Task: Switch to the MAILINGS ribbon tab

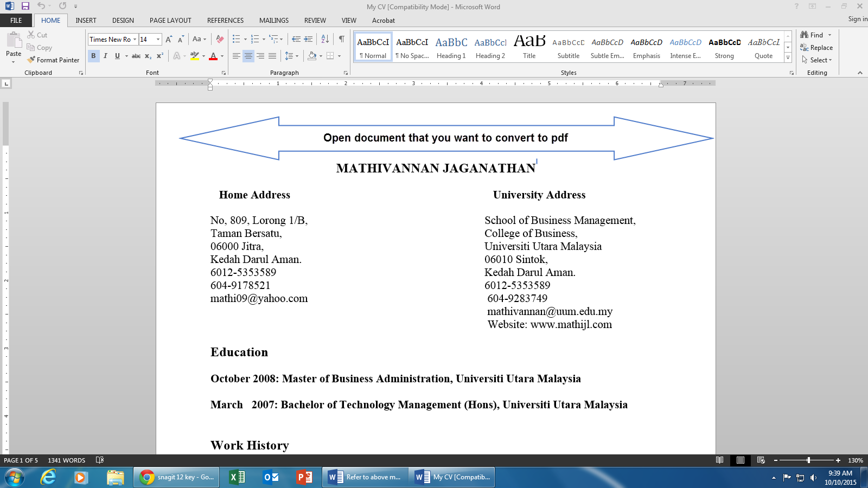Action: (x=273, y=21)
